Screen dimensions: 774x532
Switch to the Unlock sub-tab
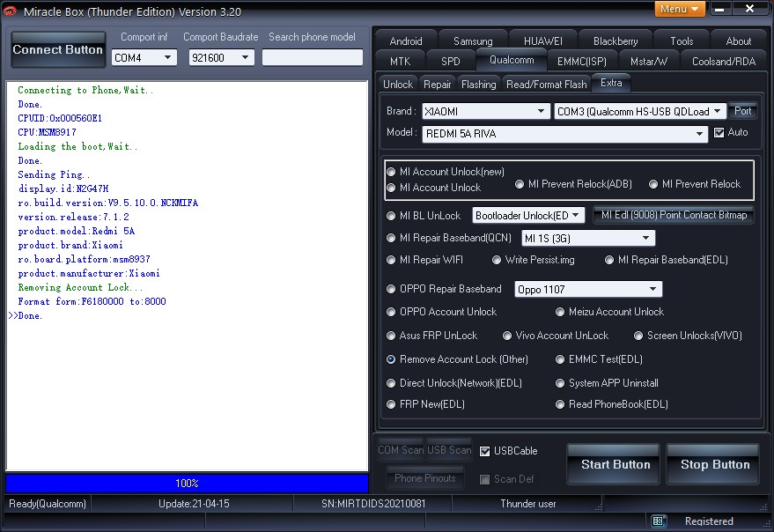pyautogui.click(x=398, y=85)
